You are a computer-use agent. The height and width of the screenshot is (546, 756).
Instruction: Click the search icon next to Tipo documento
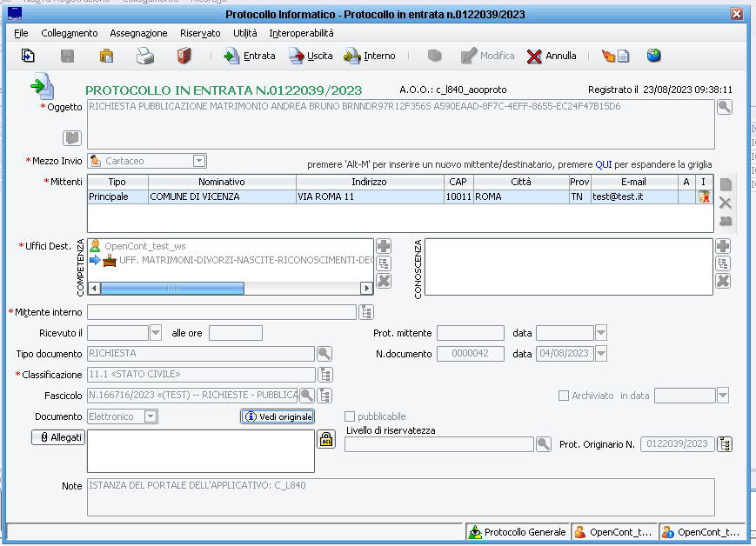[x=324, y=353]
